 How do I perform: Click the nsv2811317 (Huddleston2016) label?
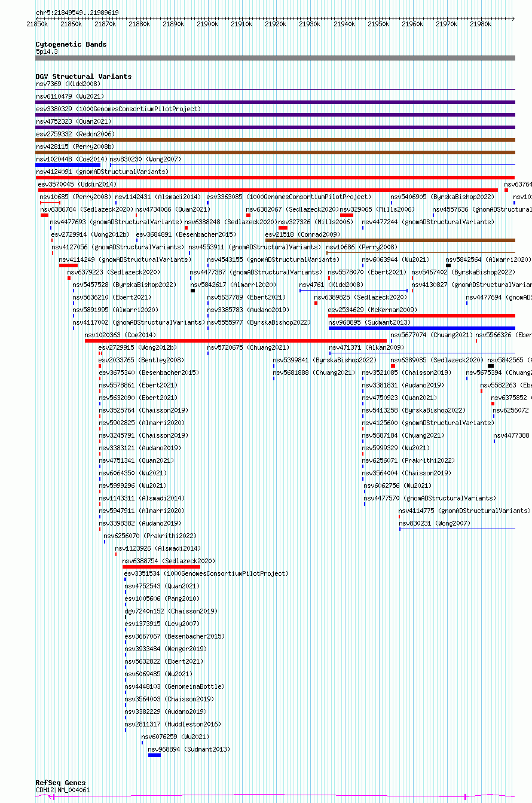[172, 724]
